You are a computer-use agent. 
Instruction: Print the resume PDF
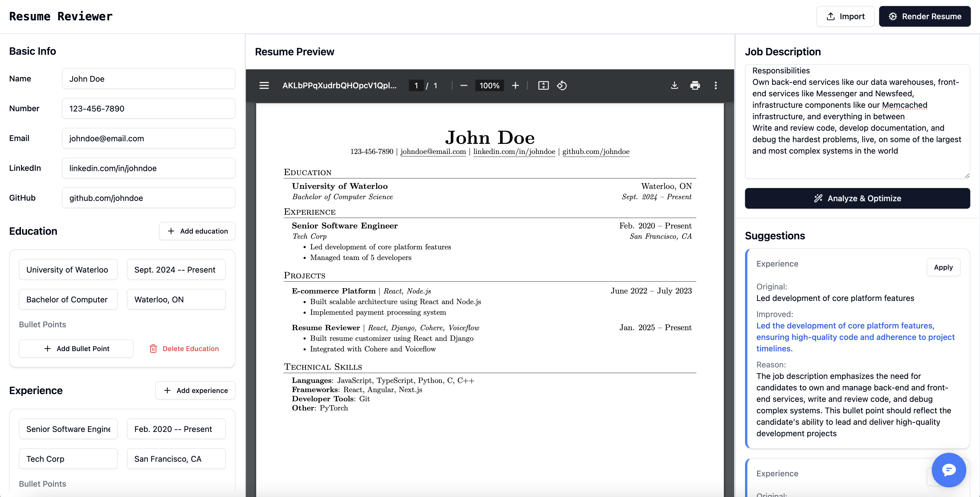pos(695,86)
